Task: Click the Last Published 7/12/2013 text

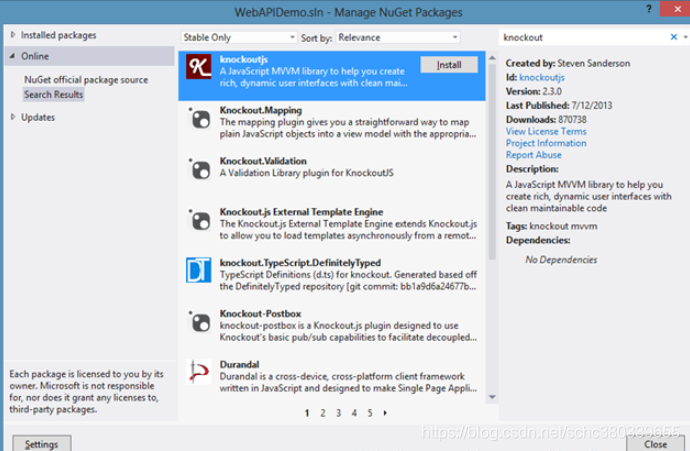Action: point(559,105)
